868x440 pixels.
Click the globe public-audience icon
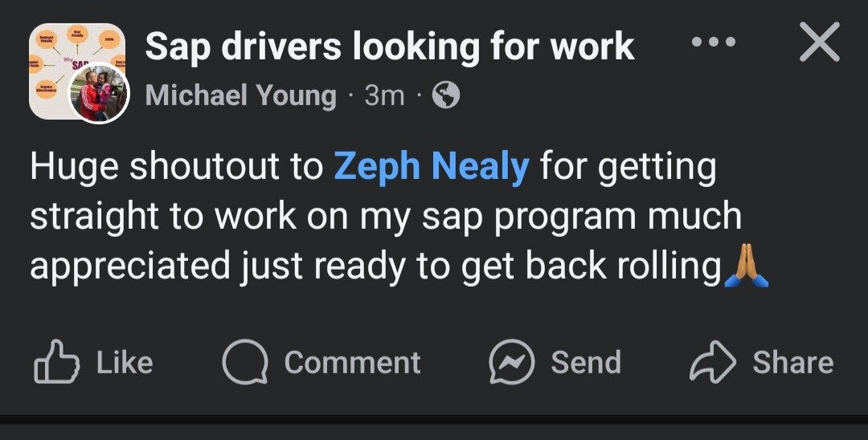(446, 96)
